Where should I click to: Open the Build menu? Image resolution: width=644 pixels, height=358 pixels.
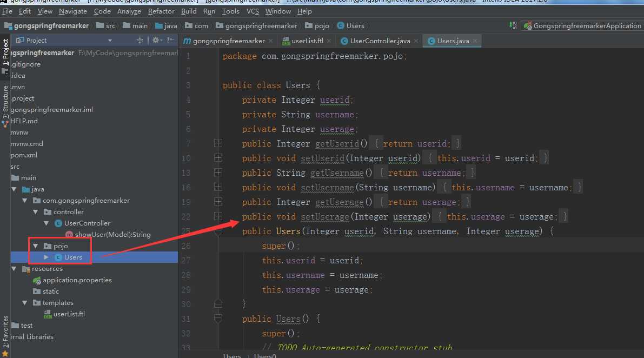[189, 11]
